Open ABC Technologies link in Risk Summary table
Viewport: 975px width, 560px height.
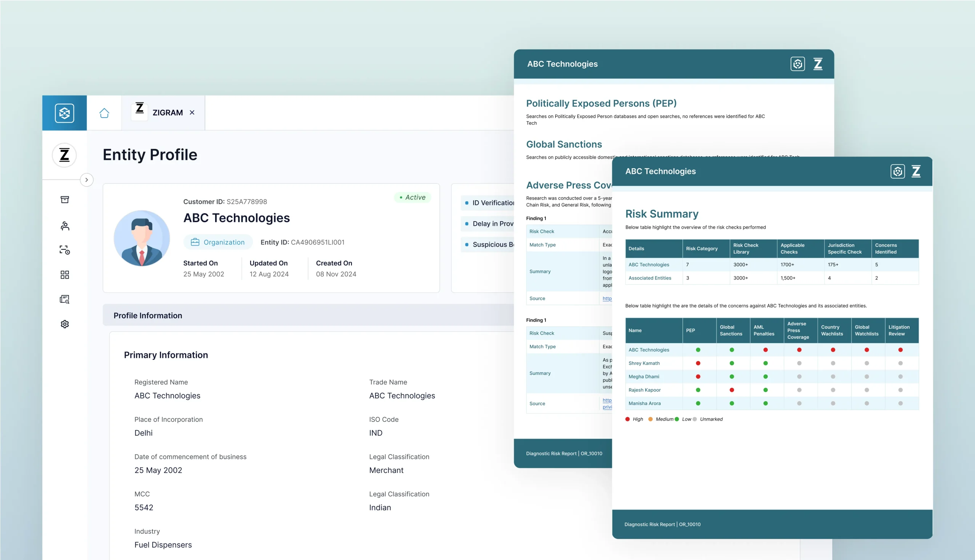tap(648, 265)
